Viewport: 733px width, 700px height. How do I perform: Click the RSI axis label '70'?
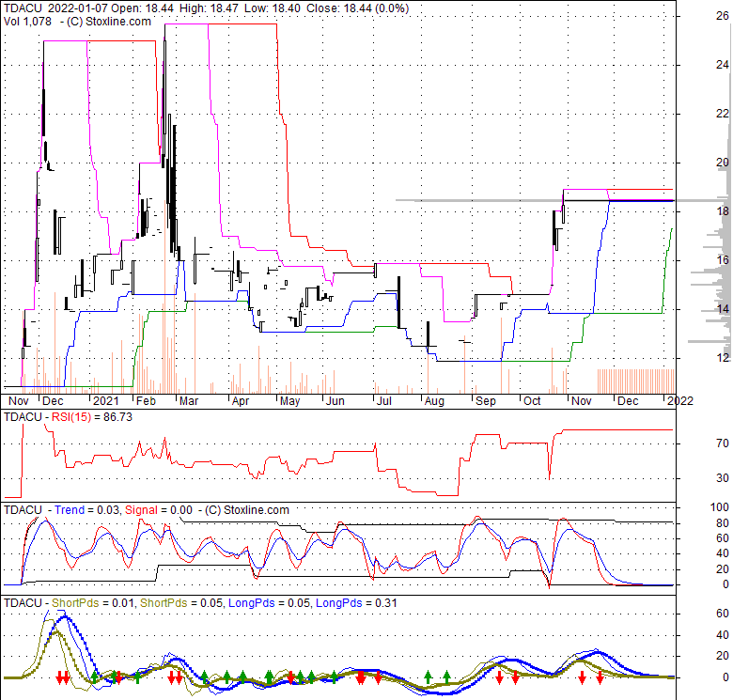click(723, 443)
